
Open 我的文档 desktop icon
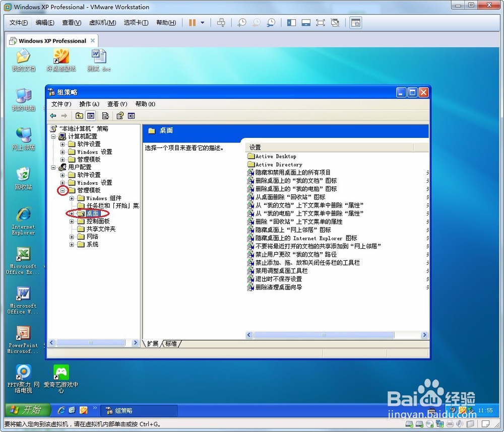click(x=23, y=60)
